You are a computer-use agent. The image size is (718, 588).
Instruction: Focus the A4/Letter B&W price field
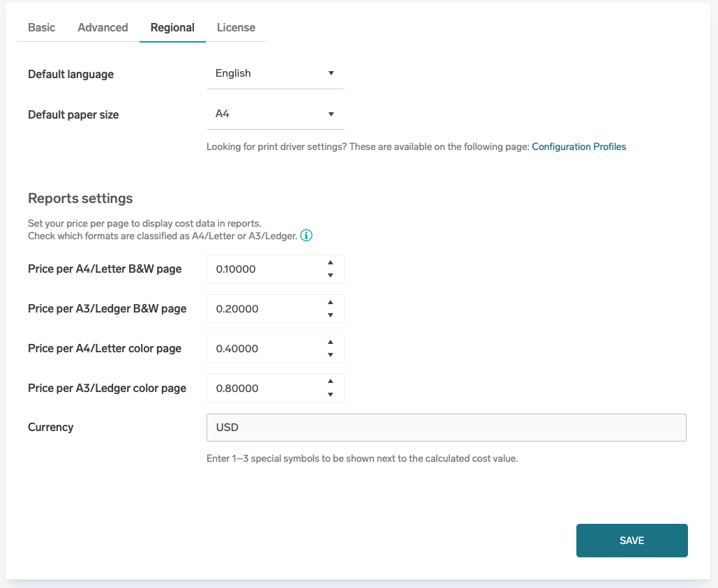tap(264, 269)
